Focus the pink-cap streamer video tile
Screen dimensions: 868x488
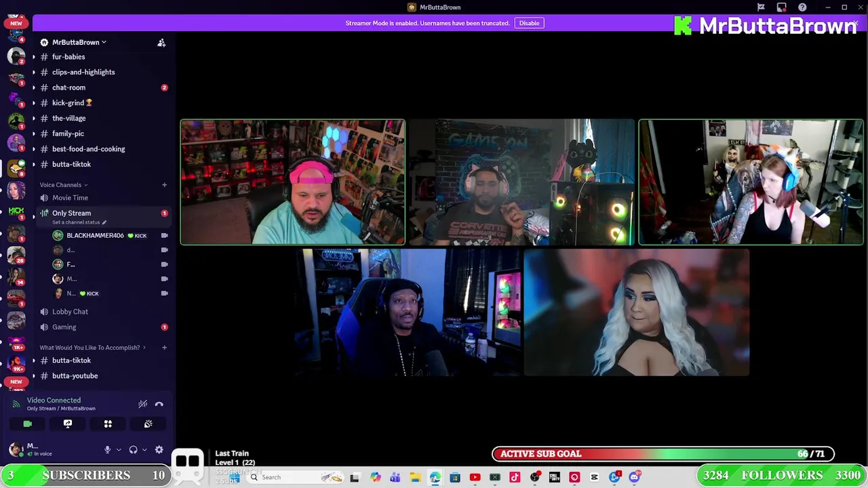pyautogui.click(x=292, y=182)
